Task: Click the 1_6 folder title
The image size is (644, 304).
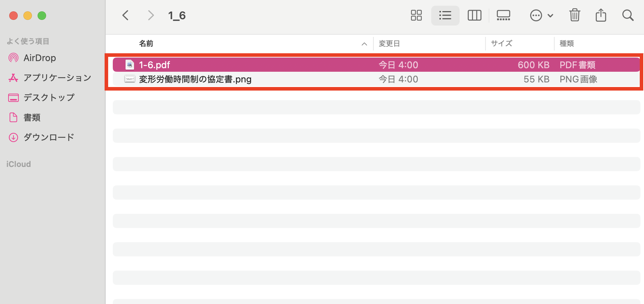Action: click(x=177, y=16)
